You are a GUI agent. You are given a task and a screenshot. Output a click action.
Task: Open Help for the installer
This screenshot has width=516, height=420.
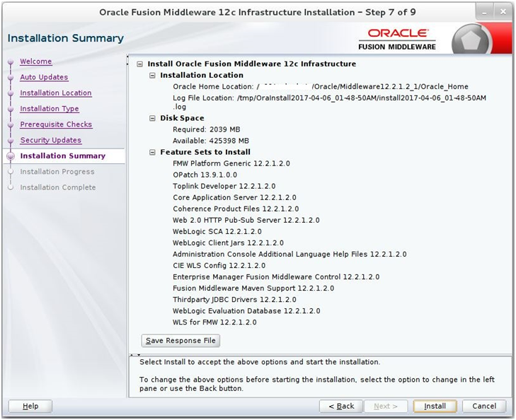tap(30, 406)
